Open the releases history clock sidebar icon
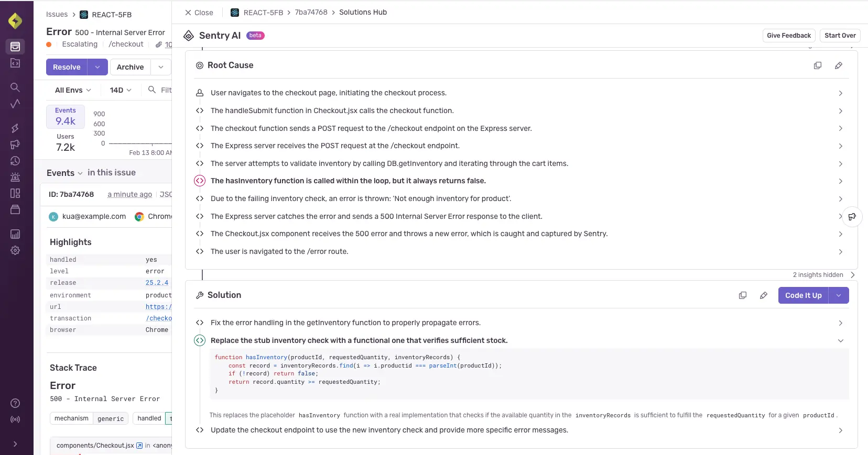This screenshot has height=455, width=868. [x=15, y=161]
